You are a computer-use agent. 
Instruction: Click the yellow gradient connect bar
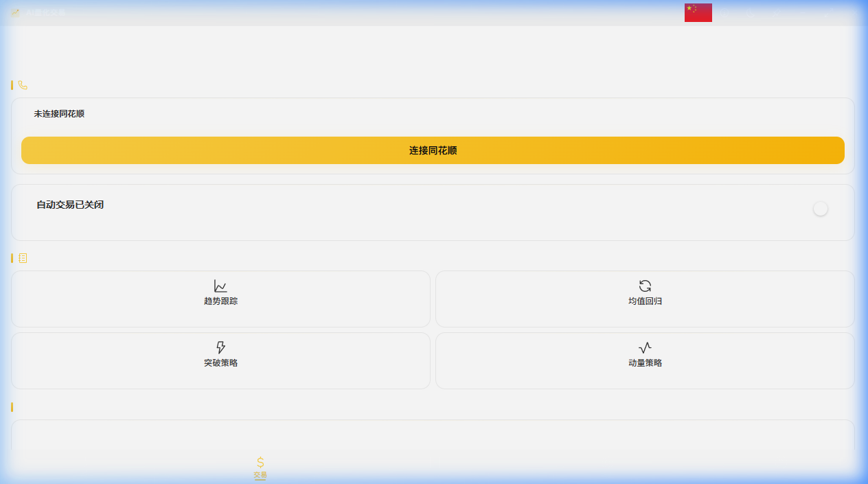433,150
